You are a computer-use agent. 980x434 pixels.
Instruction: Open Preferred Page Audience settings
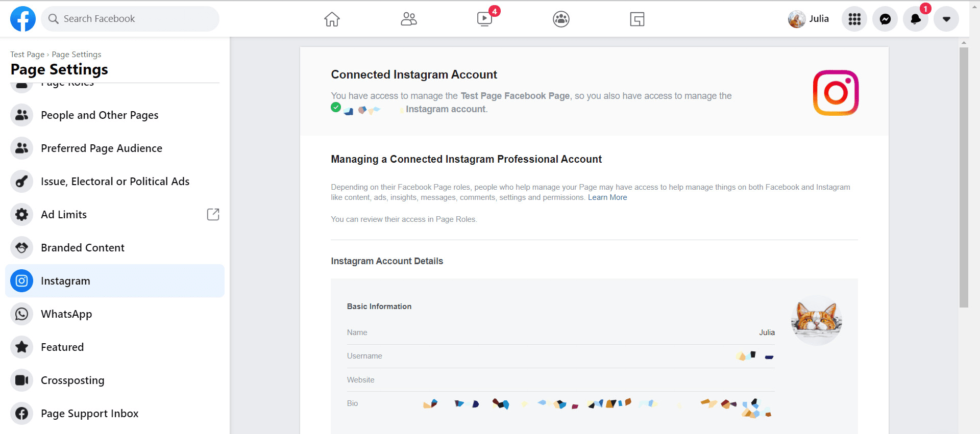click(115, 148)
